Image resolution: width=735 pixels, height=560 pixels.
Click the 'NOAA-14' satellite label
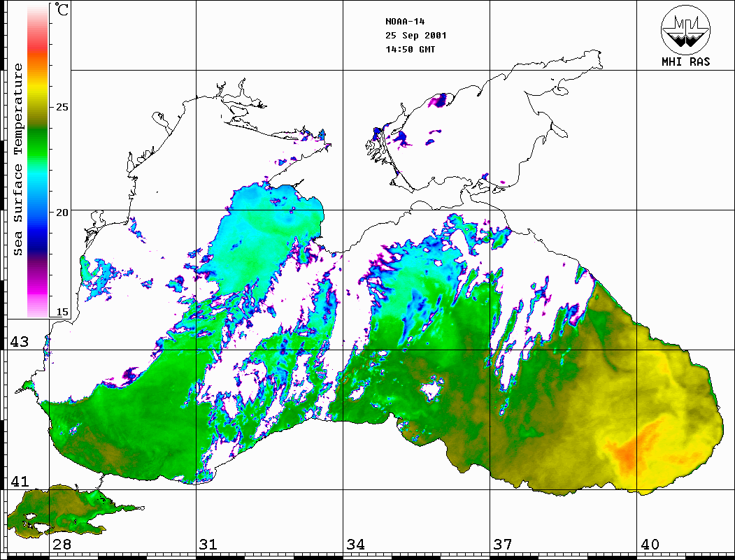(x=405, y=22)
